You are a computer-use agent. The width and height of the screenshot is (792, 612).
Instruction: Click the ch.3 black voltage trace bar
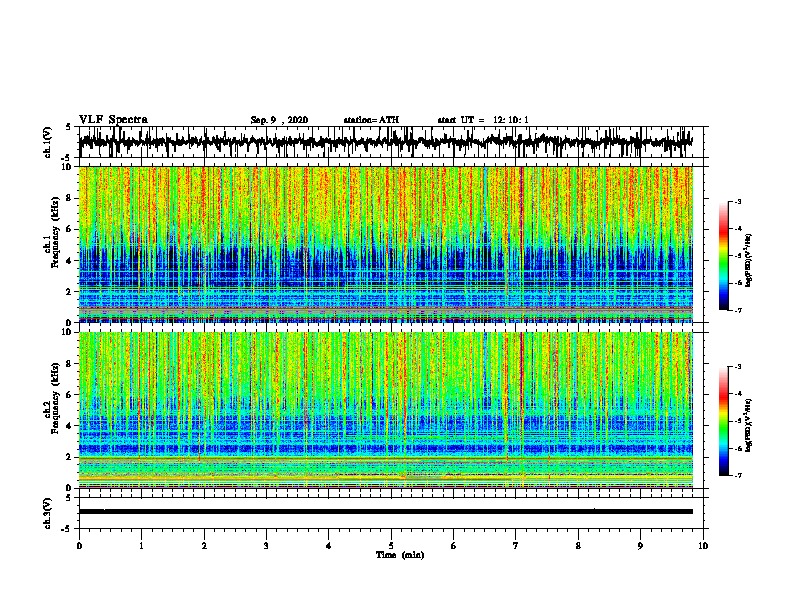385,512
